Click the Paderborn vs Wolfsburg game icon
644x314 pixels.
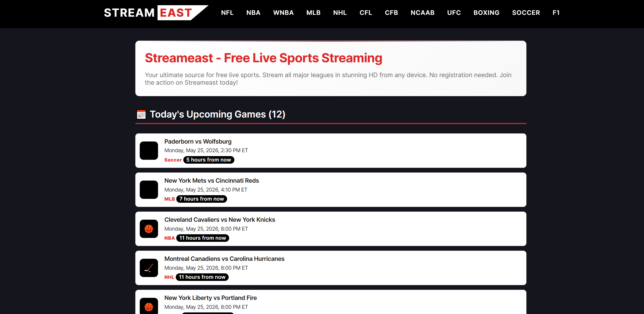point(149,151)
